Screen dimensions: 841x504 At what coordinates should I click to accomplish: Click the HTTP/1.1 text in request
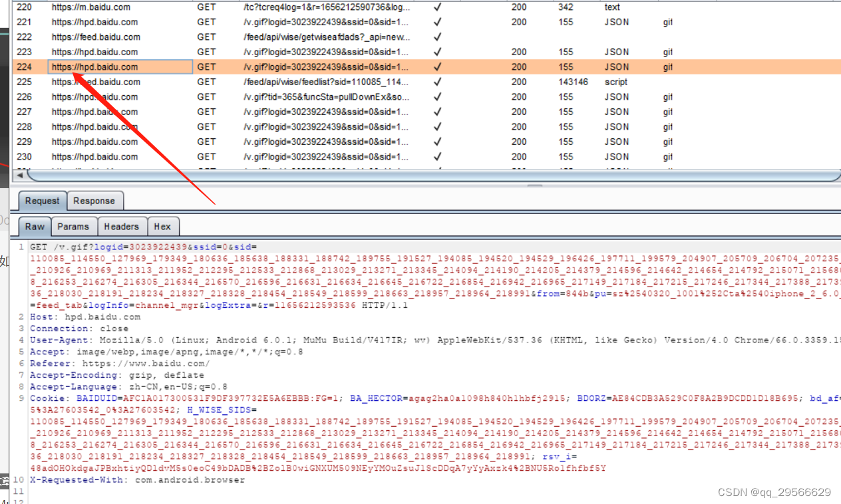pos(383,305)
